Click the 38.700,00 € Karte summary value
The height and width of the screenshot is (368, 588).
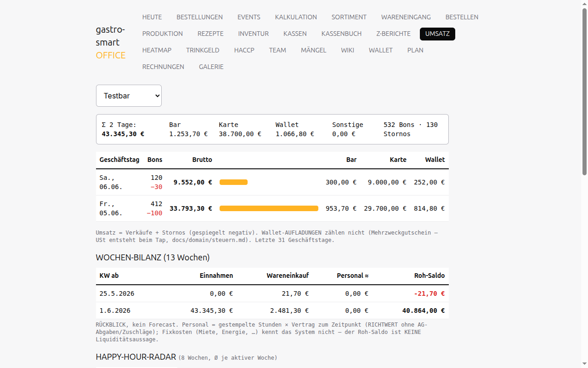(240, 134)
